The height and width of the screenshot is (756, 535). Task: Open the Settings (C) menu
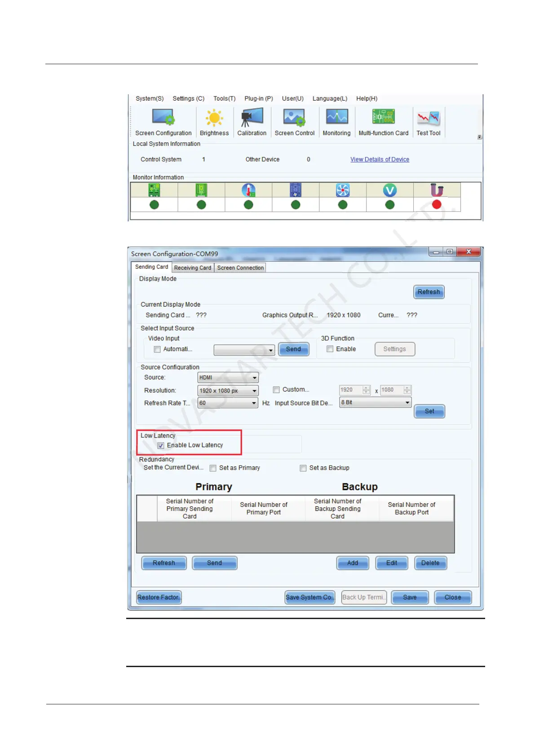189,99
